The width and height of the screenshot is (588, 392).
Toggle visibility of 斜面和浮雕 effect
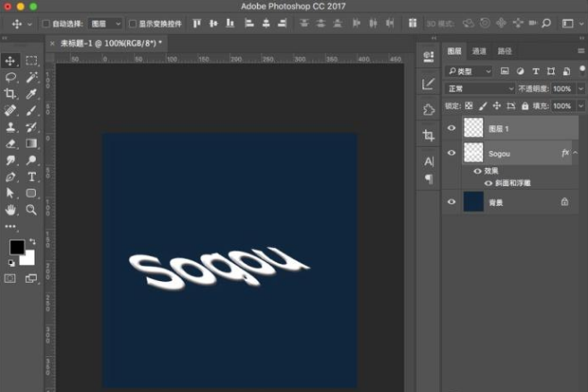(489, 183)
